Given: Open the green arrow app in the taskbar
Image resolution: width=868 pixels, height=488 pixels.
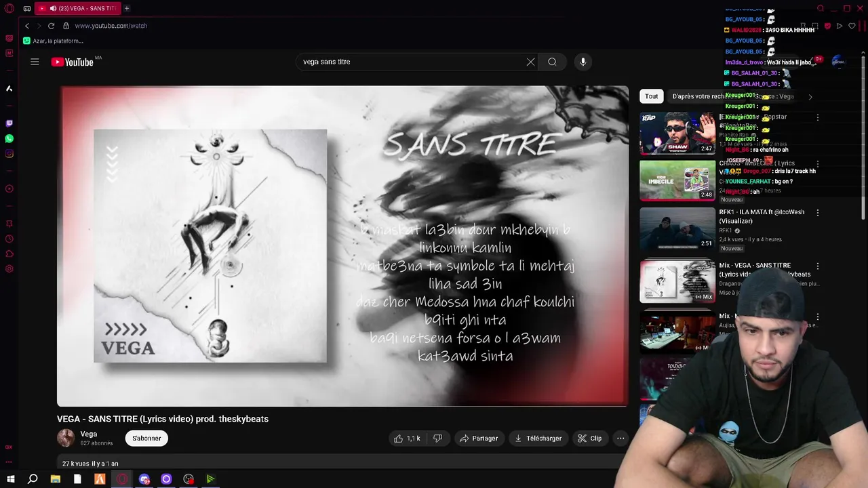Looking at the screenshot, I should [211, 479].
